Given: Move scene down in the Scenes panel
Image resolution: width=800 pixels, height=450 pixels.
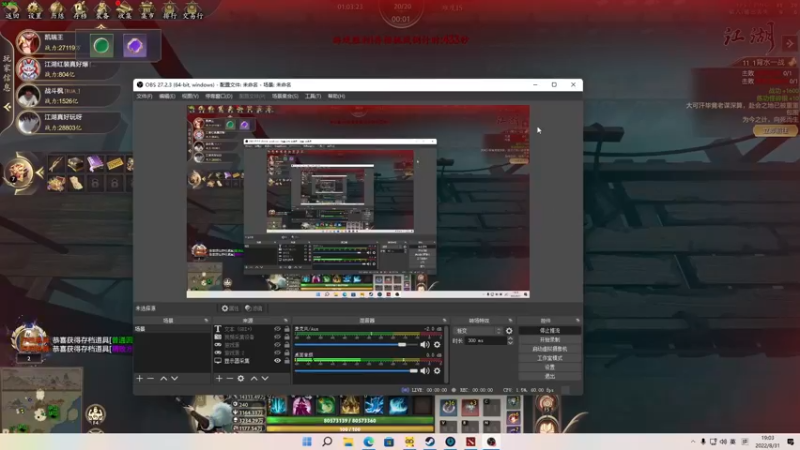Looking at the screenshot, I should tap(174, 379).
